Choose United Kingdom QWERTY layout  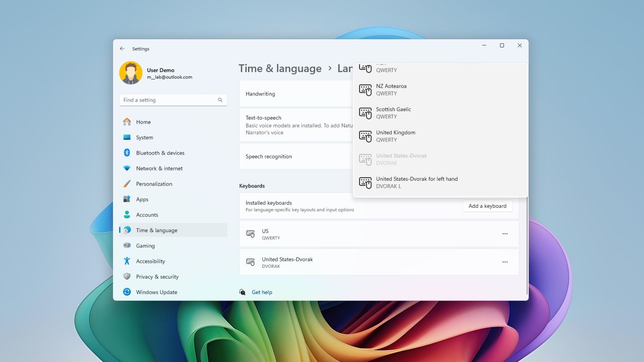pyautogui.click(x=440, y=136)
